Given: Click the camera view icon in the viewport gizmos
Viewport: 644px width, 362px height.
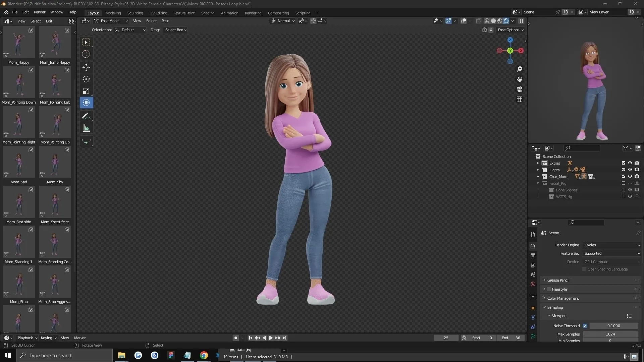Looking at the screenshot, I should tap(519, 89).
